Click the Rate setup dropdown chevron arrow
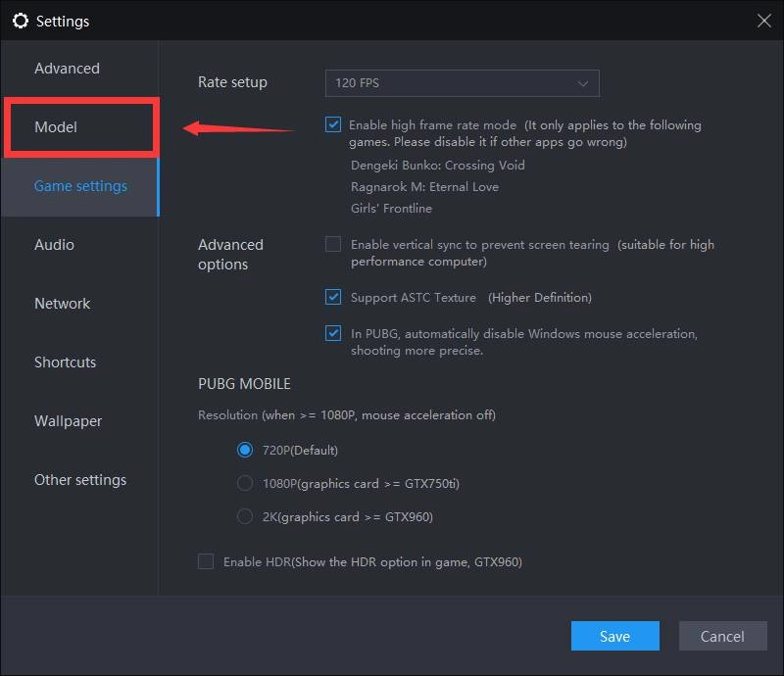Screen dimensions: 784x676 point(584,83)
